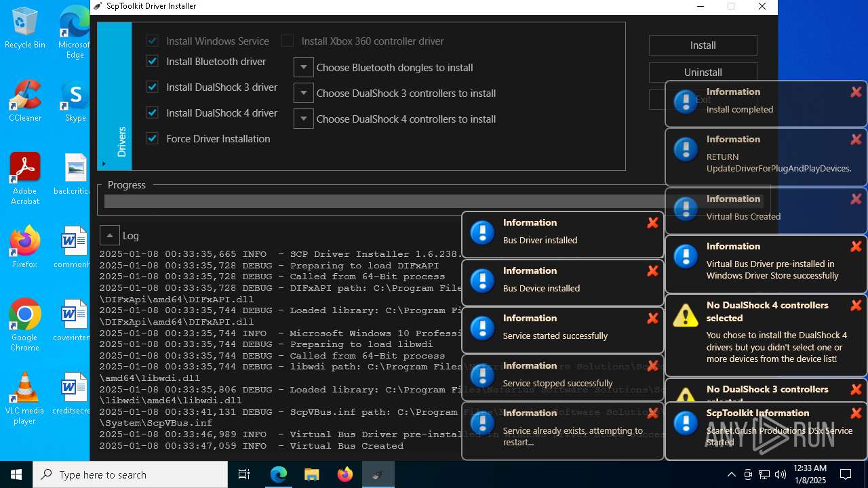Screen dimensions: 868x488
Task: Open the Action Center notifications icon
Action: point(846,474)
